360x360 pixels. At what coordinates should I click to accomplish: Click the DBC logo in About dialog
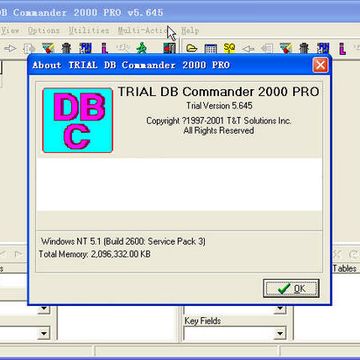pos(78,120)
